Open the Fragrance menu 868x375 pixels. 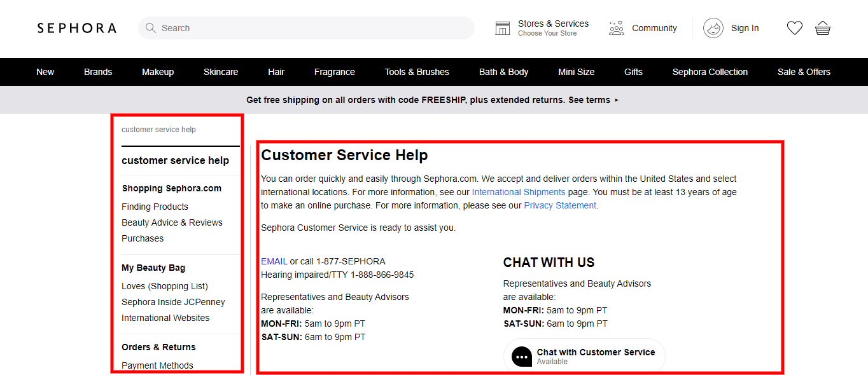click(x=335, y=72)
